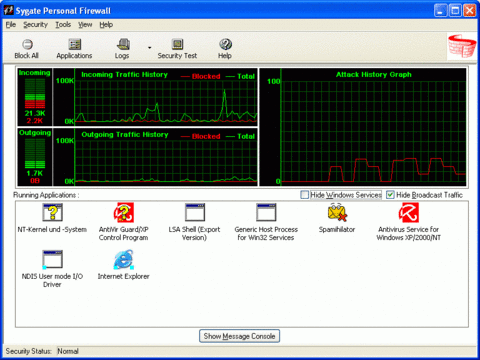Click the Incoming Traffic History graph
The height and width of the screenshot is (360, 480).
click(155, 97)
